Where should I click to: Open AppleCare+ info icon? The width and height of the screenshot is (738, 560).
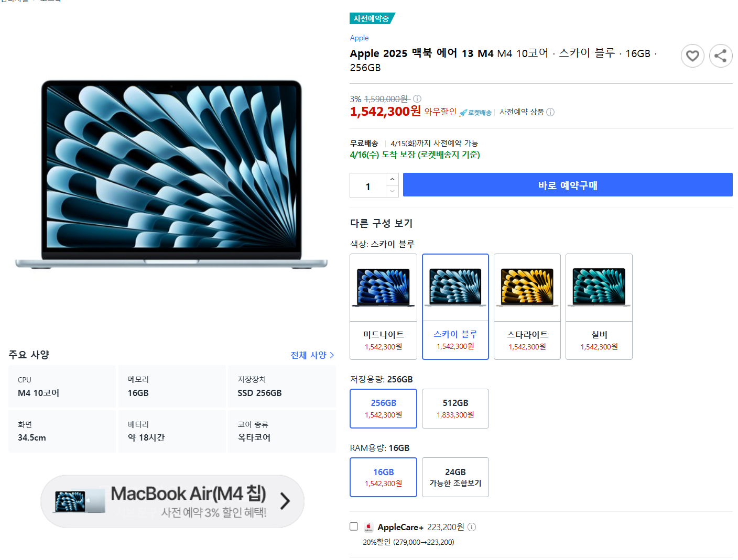point(472,527)
